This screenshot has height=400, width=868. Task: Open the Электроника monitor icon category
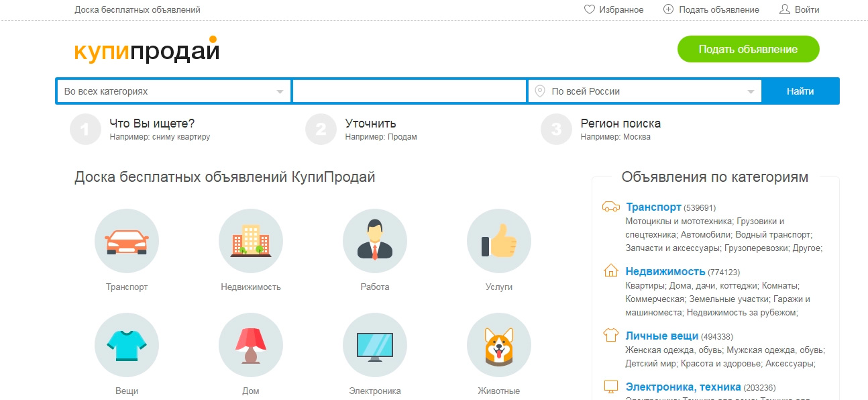tap(375, 345)
